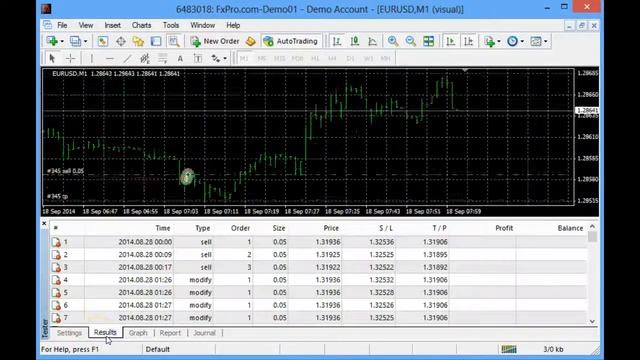Click the MetaEditor yellow book icon
The height and width of the screenshot is (360, 640).
pos(251,41)
